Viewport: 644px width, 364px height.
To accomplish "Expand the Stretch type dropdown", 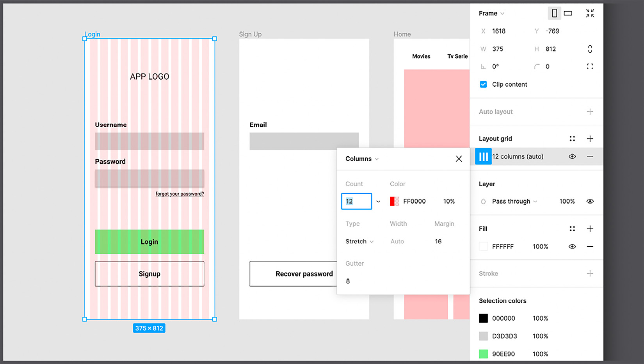I will pos(359,241).
